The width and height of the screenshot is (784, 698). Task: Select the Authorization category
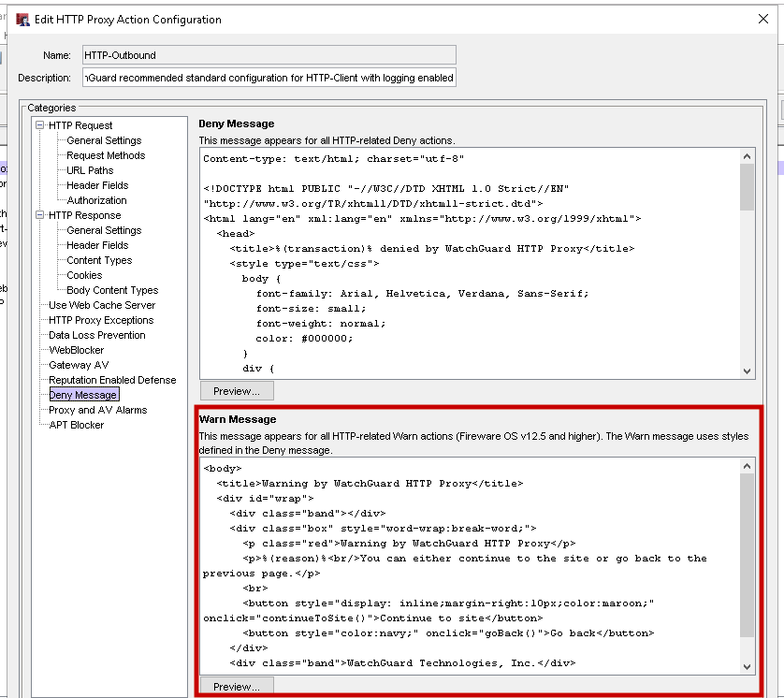click(96, 200)
